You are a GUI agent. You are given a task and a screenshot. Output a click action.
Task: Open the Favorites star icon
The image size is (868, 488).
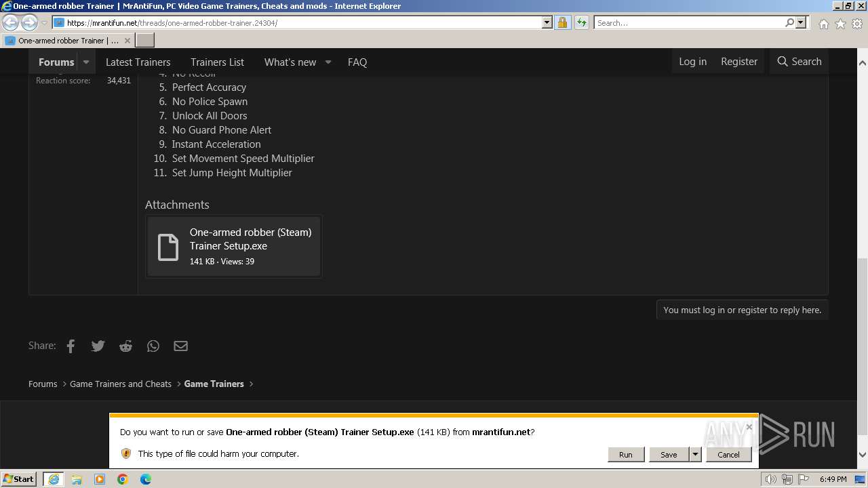point(840,24)
